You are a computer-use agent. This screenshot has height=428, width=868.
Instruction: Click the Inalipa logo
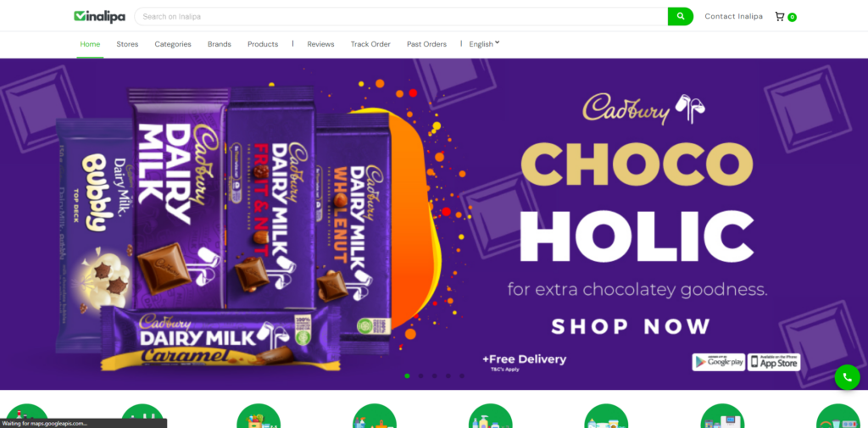pos(100,17)
